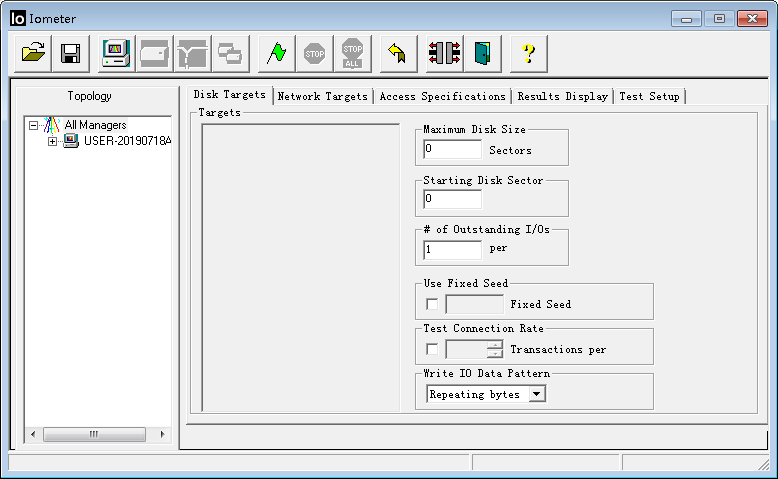
Task: Click the USER-20190718 computer icon
Action: (71, 141)
